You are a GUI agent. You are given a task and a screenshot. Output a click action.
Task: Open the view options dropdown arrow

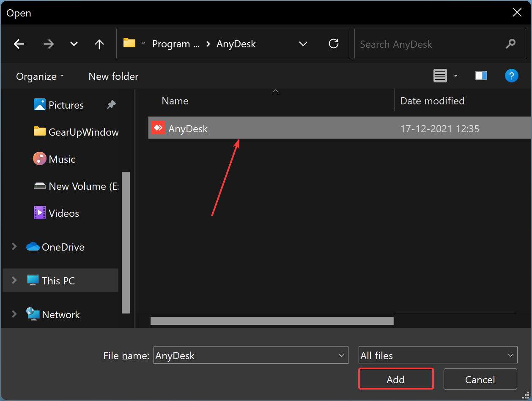click(455, 76)
